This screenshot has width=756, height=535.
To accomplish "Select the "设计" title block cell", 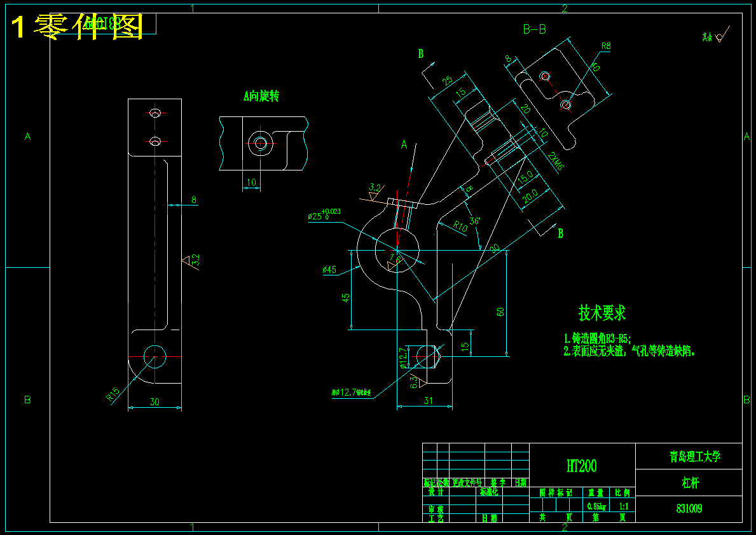I will point(436,492).
